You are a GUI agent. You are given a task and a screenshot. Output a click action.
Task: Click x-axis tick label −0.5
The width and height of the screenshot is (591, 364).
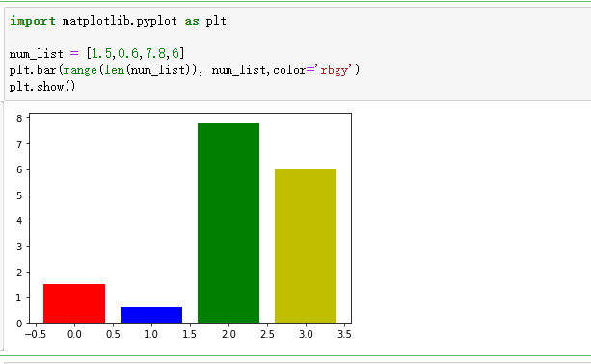click(36, 334)
